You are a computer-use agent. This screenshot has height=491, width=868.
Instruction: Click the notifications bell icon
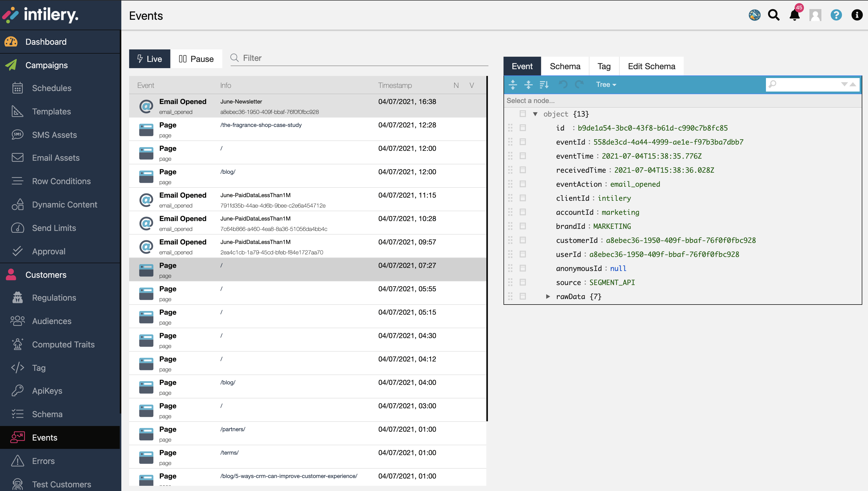[794, 15]
